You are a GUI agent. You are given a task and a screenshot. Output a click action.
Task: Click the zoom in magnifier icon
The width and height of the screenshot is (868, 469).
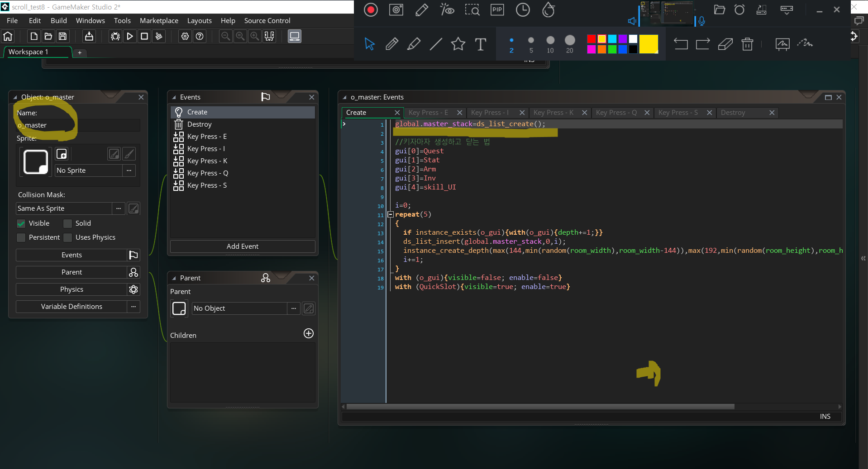pyautogui.click(x=255, y=36)
